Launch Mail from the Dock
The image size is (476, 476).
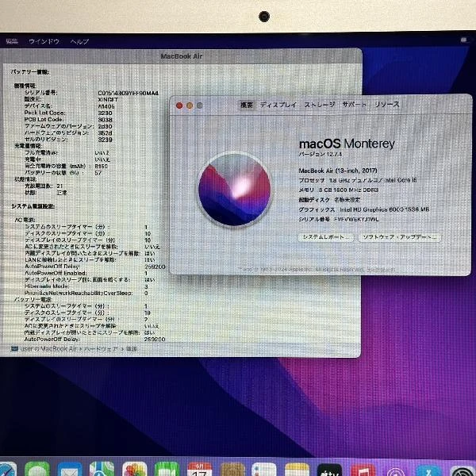(70, 469)
